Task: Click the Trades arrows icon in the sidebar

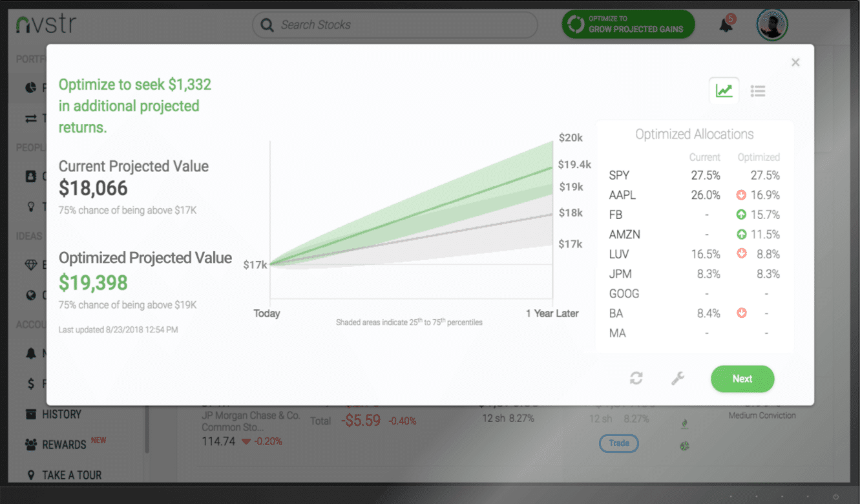Action: point(30,118)
